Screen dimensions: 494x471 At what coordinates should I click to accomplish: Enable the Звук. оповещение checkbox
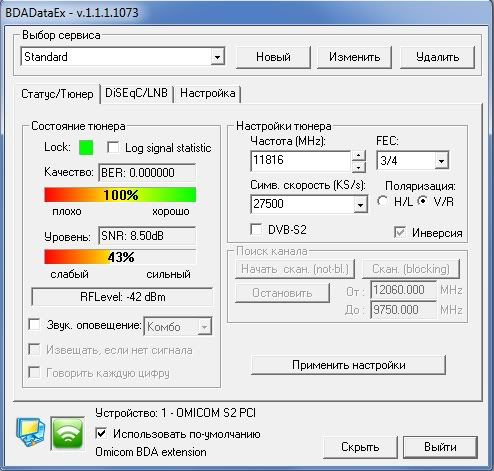coord(34,324)
